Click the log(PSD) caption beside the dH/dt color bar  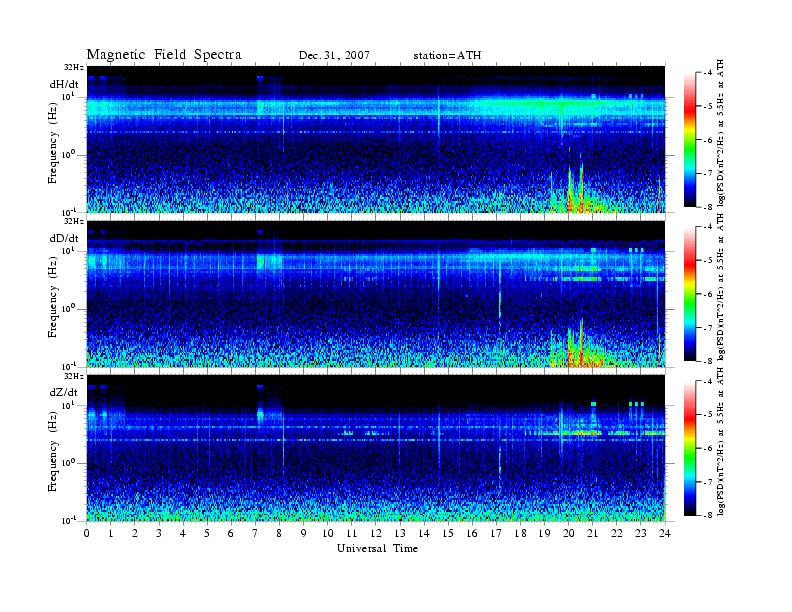tap(721, 134)
